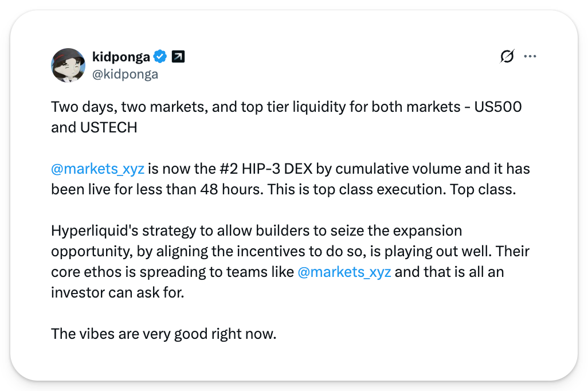Open @markets_xyz mention before "is now the #2"
The width and height of the screenshot is (588, 391).
coord(97,169)
